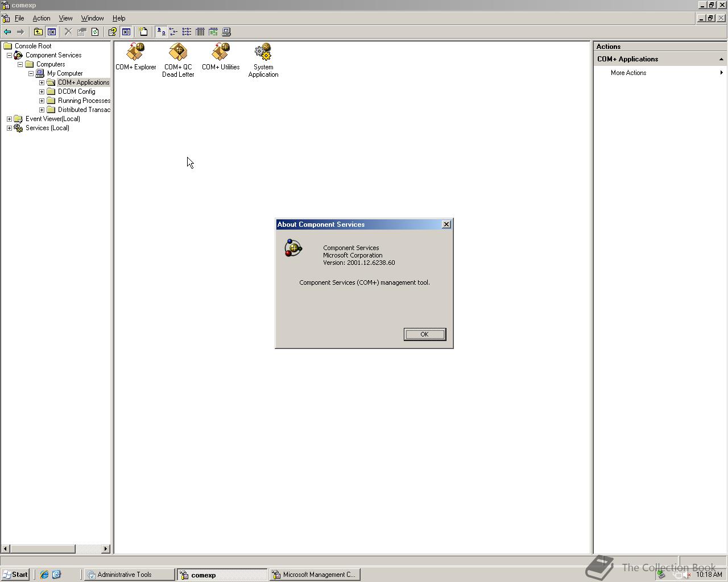Open the Window menu
The image size is (728, 582).
coord(92,18)
